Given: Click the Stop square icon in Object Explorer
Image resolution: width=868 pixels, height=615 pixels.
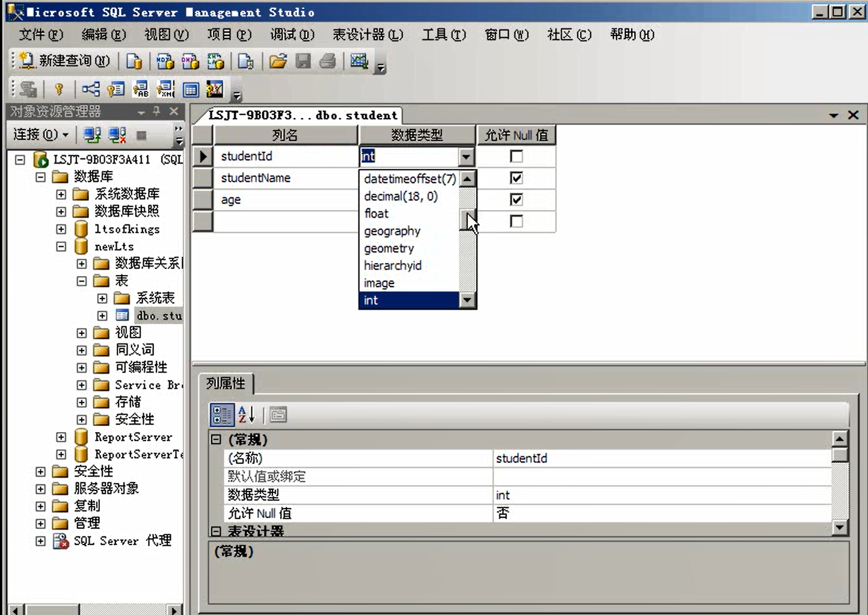Looking at the screenshot, I should tap(141, 135).
